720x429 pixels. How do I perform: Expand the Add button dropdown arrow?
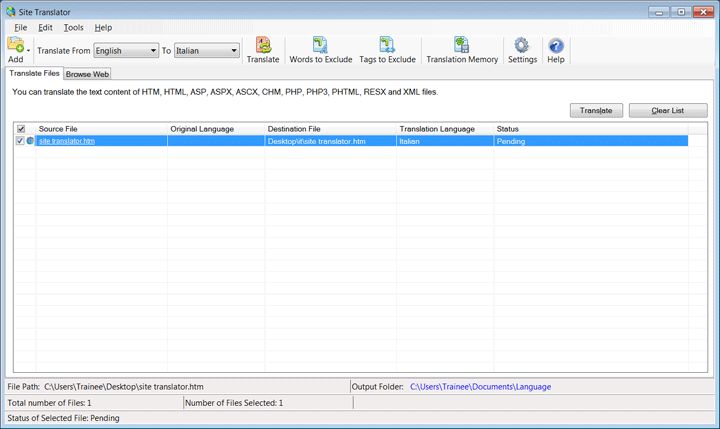[28, 51]
